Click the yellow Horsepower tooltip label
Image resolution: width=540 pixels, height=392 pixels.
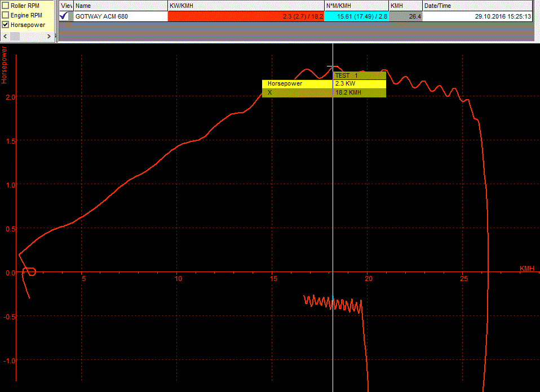tap(297, 83)
